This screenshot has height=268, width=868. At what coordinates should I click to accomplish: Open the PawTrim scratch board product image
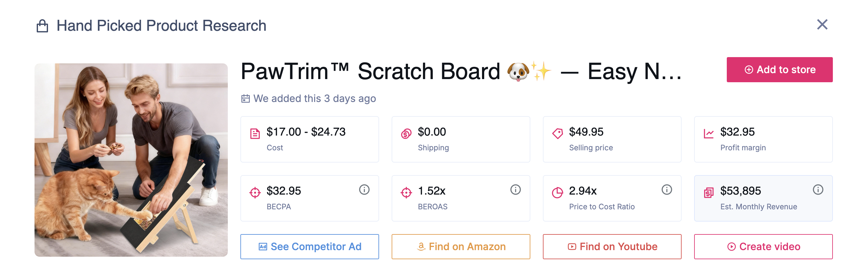pyautogui.click(x=131, y=160)
